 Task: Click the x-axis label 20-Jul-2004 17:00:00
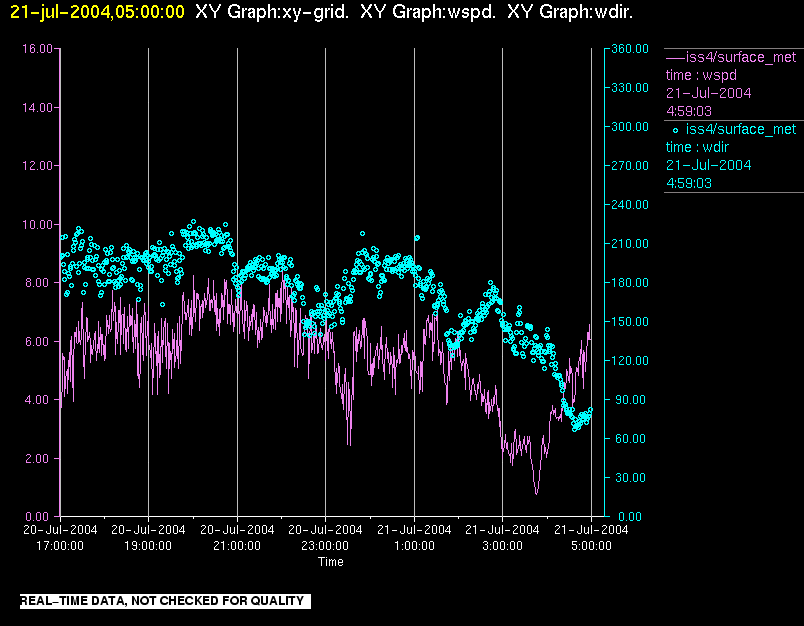coord(60,537)
